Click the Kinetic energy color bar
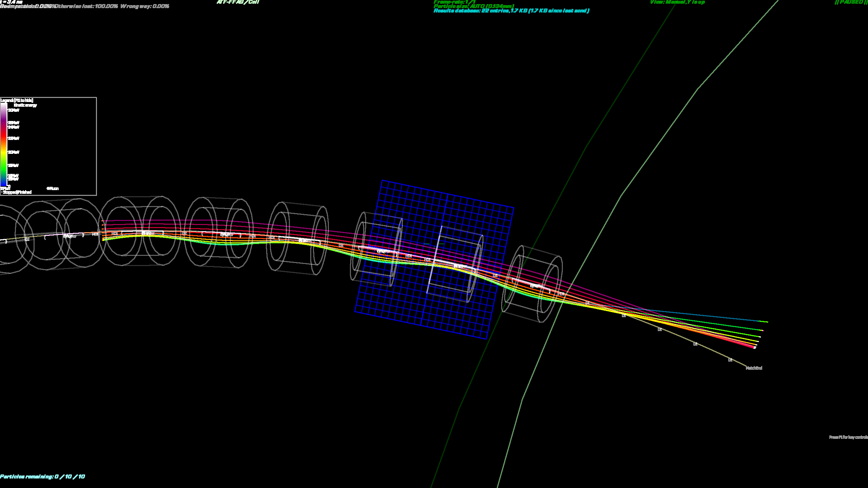 [x=4, y=144]
